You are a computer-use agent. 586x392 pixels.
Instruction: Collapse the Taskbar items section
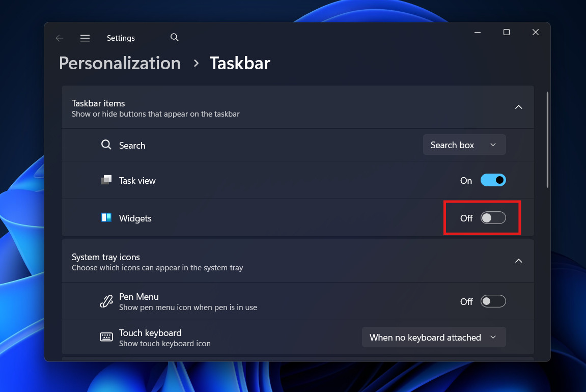click(518, 107)
